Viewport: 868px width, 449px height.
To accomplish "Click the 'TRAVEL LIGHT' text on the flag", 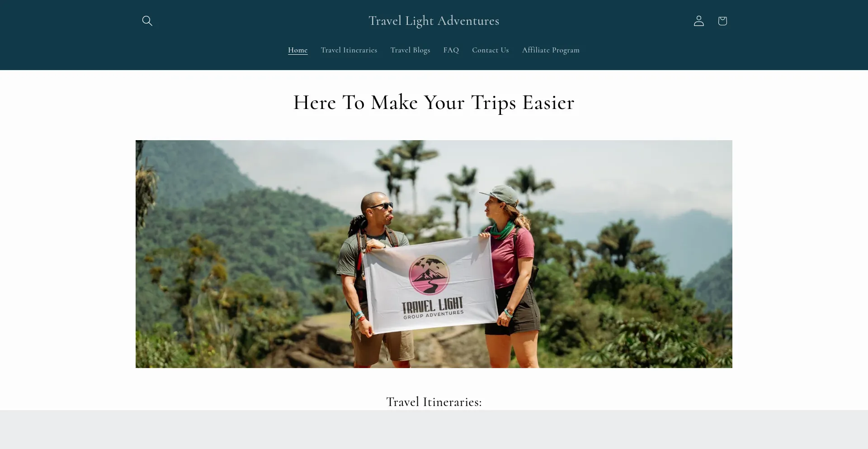I will pos(433,305).
